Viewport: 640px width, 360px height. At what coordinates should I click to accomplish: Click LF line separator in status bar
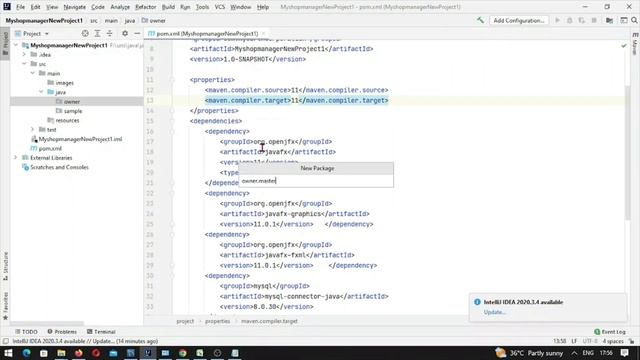pyautogui.click(x=574, y=341)
